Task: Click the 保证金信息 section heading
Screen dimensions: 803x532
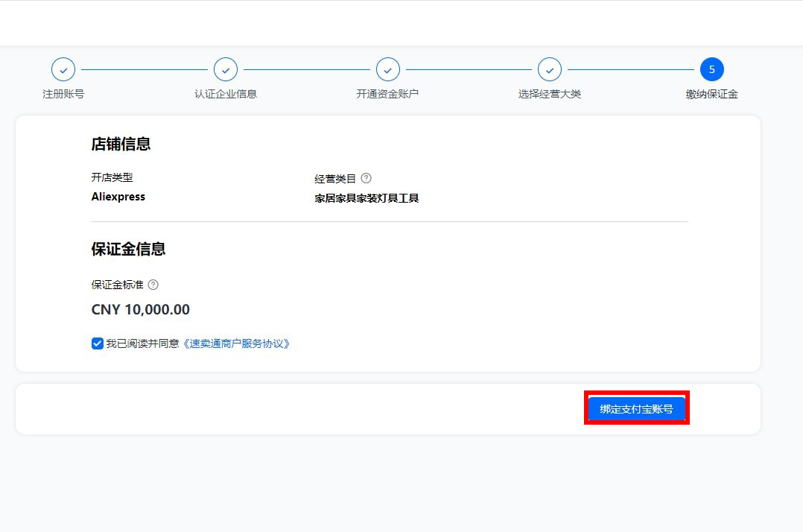Action: (x=128, y=249)
